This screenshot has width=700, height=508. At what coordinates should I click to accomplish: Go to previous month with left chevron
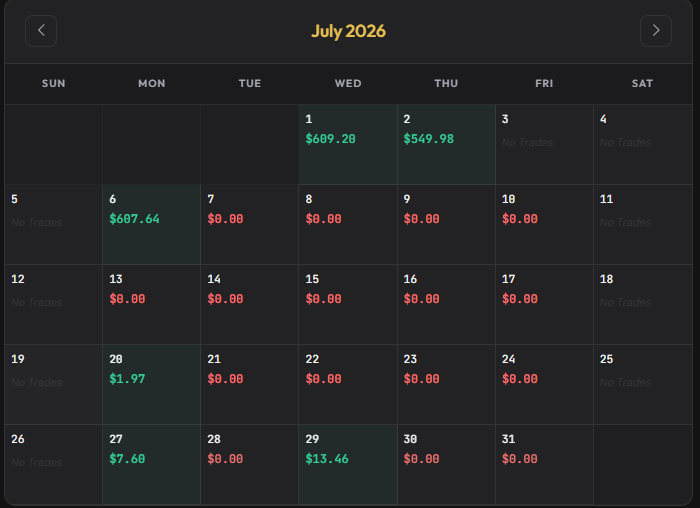(41, 31)
